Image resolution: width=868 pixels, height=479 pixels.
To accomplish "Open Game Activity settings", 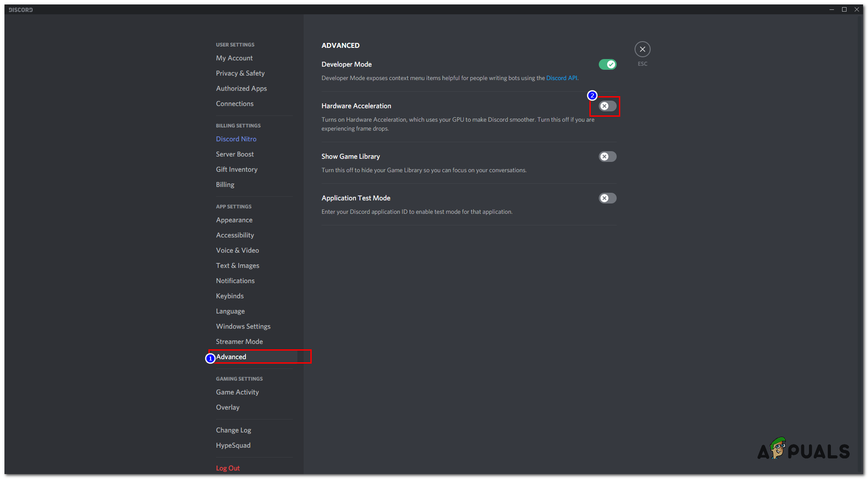I will point(237,392).
